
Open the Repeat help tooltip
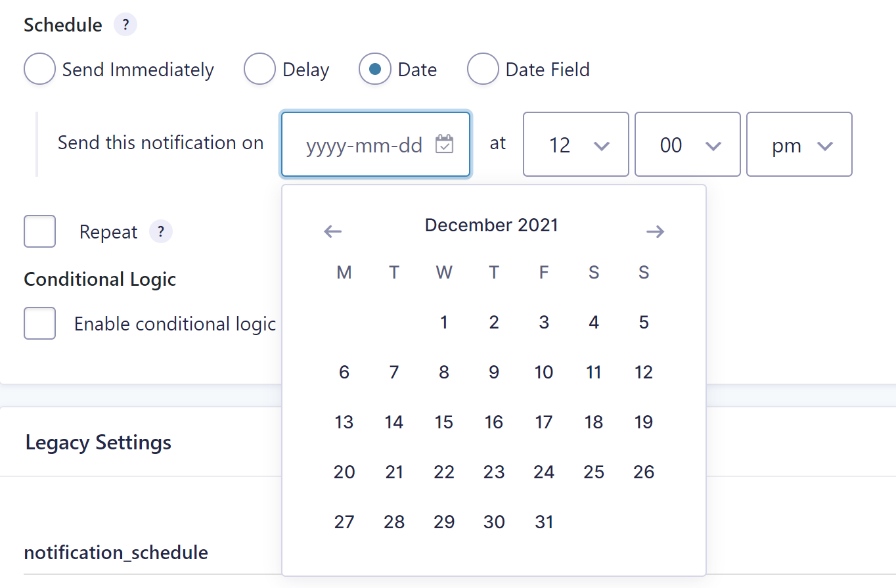click(x=161, y=231)
